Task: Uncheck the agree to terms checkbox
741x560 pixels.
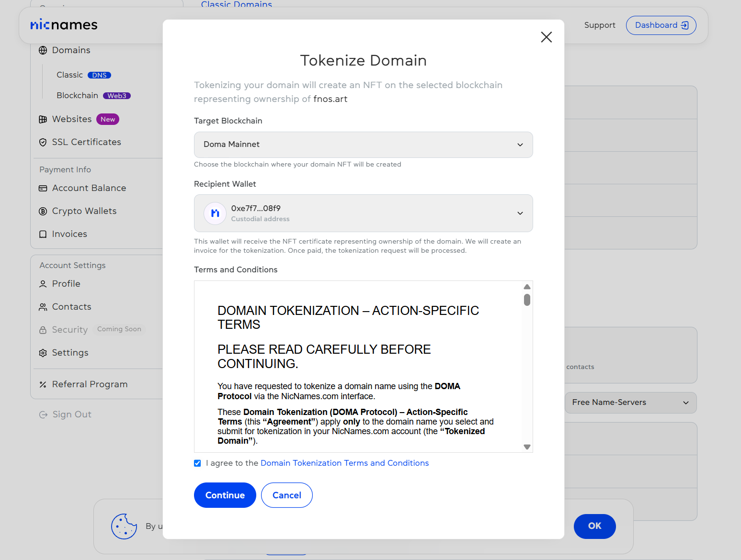Action: coord(197,463)
